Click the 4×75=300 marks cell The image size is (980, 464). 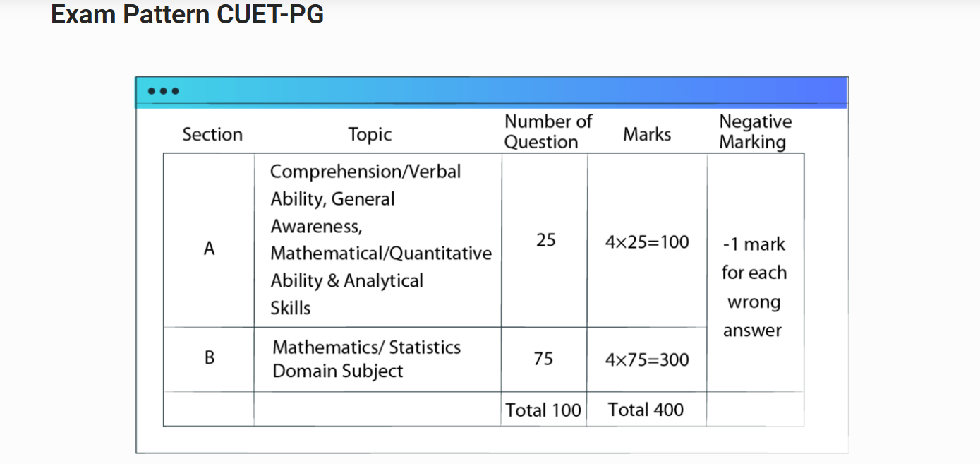click(x=647, y=359)
